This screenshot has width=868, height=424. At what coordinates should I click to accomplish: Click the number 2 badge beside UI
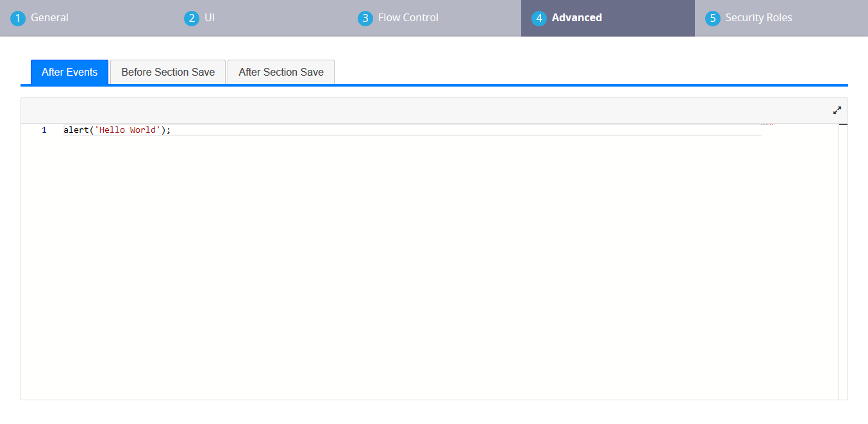(x=192, y=18)
